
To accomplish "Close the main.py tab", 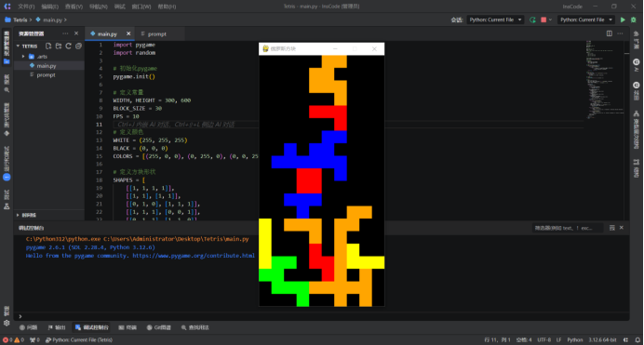I will point(128,33).
